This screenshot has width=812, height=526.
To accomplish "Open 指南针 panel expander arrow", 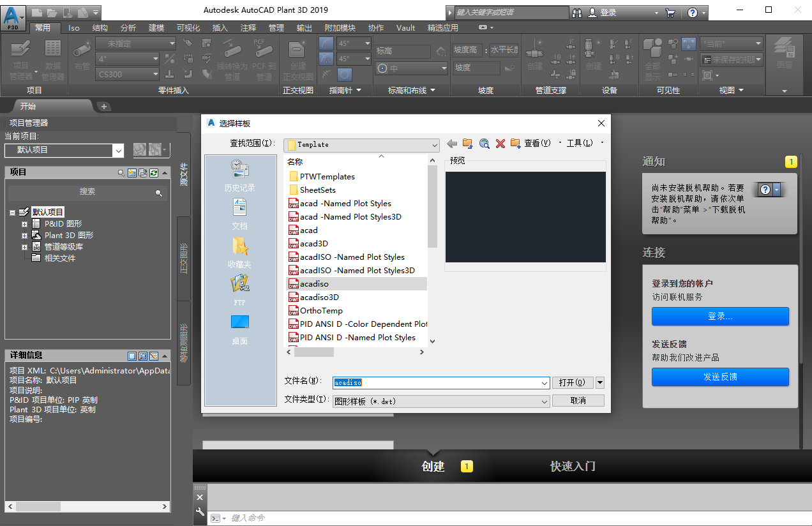I will (x=358, y=91).
